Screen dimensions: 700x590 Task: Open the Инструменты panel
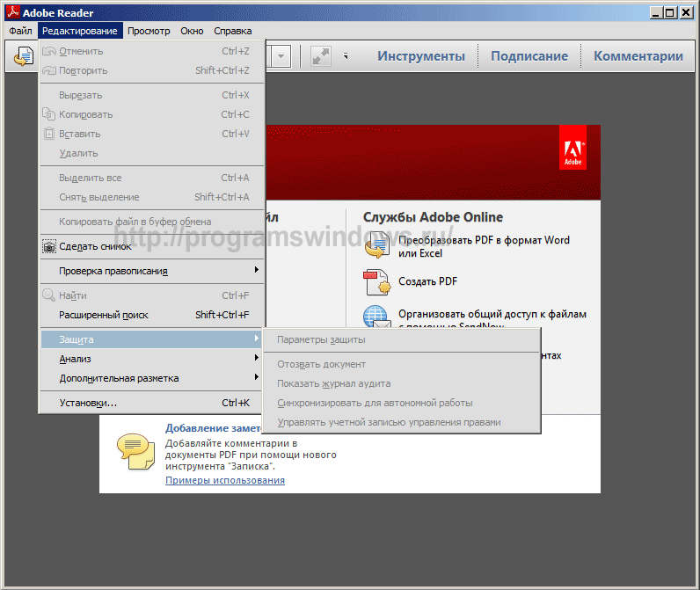[421, 56]
